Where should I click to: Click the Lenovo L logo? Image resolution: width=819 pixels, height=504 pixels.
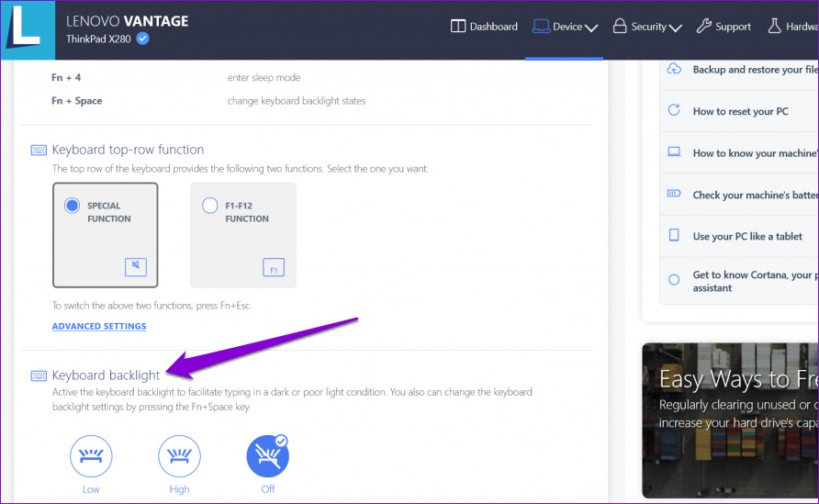point(28,29)
